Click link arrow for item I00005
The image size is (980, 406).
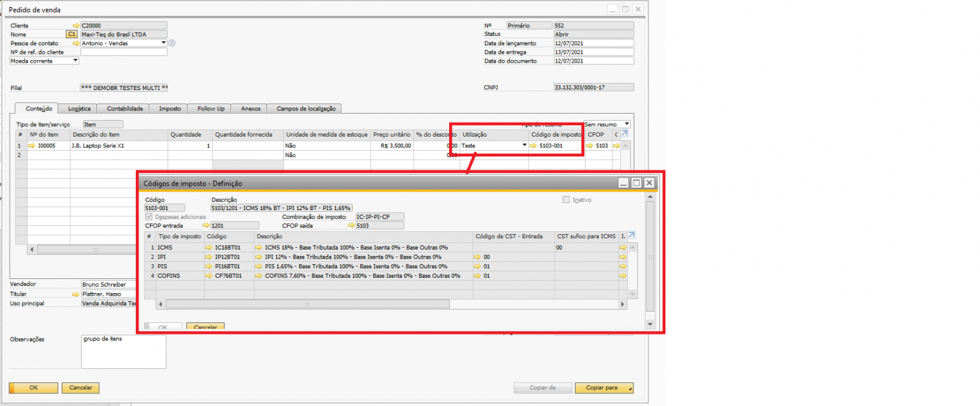32,146
